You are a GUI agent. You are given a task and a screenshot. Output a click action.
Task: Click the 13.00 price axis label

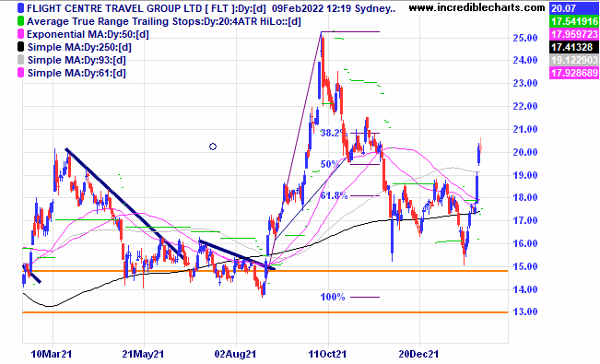525,311
